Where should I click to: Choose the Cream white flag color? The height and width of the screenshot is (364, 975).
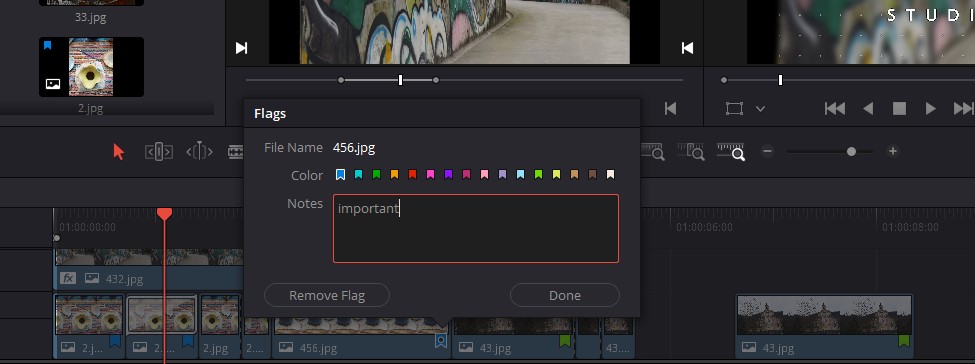[x=611, y=175]
